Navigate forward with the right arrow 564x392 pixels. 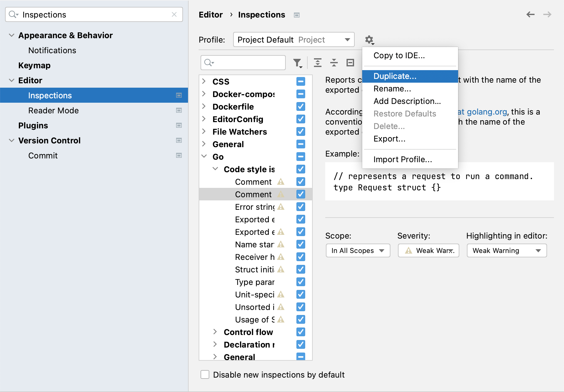click(547, 14)
